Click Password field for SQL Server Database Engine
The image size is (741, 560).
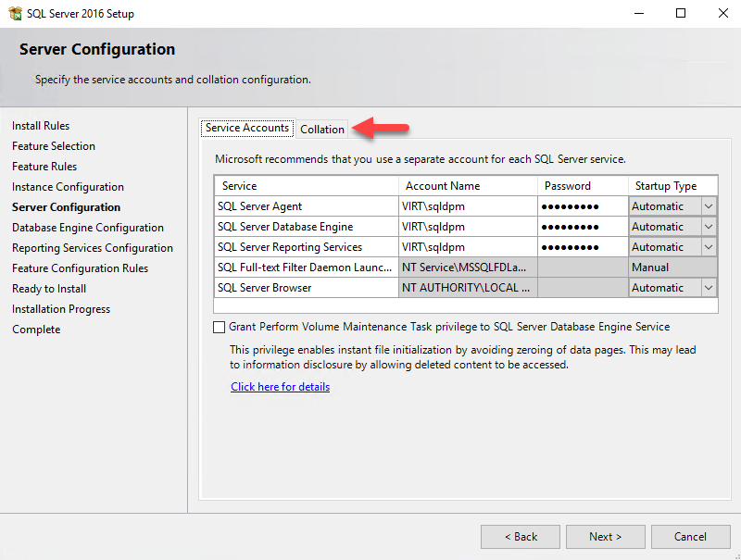(x=583, y=227)
